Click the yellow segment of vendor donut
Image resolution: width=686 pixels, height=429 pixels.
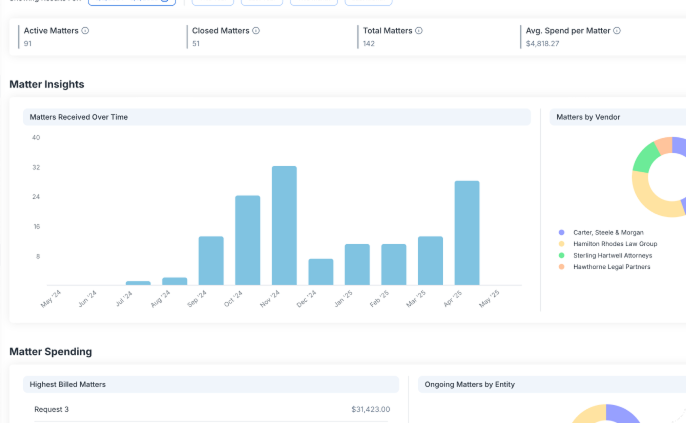pos(648,199)
